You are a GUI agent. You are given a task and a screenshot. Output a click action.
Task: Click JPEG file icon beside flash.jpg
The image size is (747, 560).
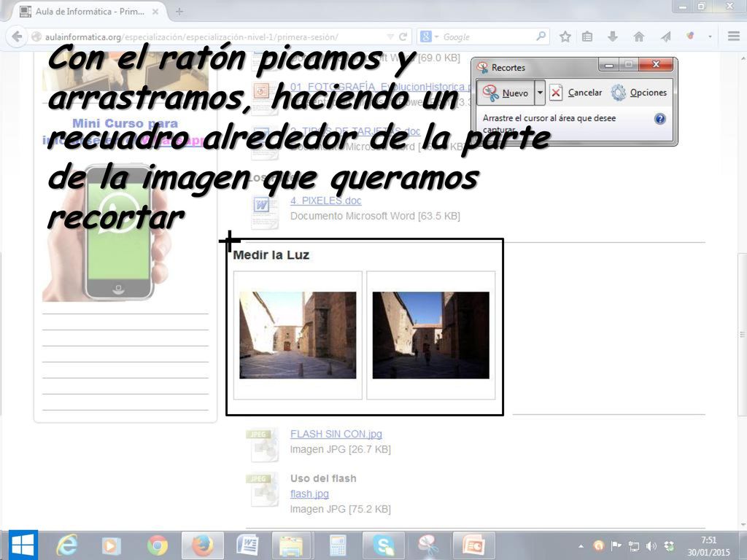[262, 489]
